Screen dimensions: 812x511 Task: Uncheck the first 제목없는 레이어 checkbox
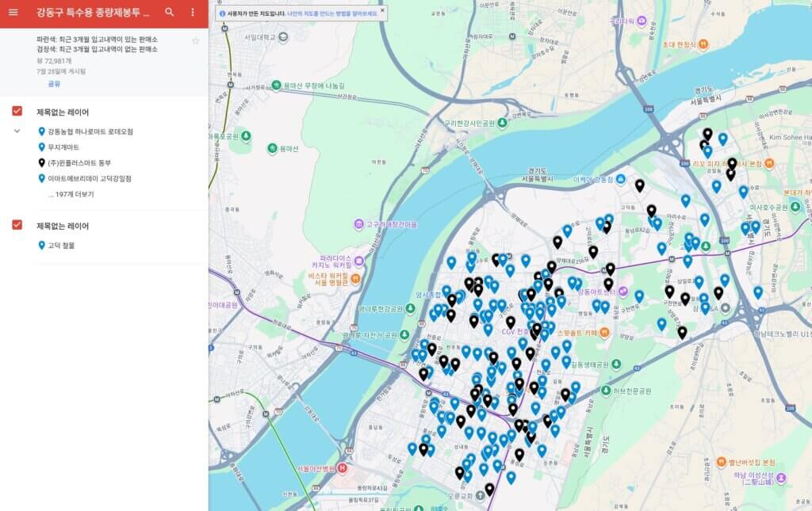17,112
